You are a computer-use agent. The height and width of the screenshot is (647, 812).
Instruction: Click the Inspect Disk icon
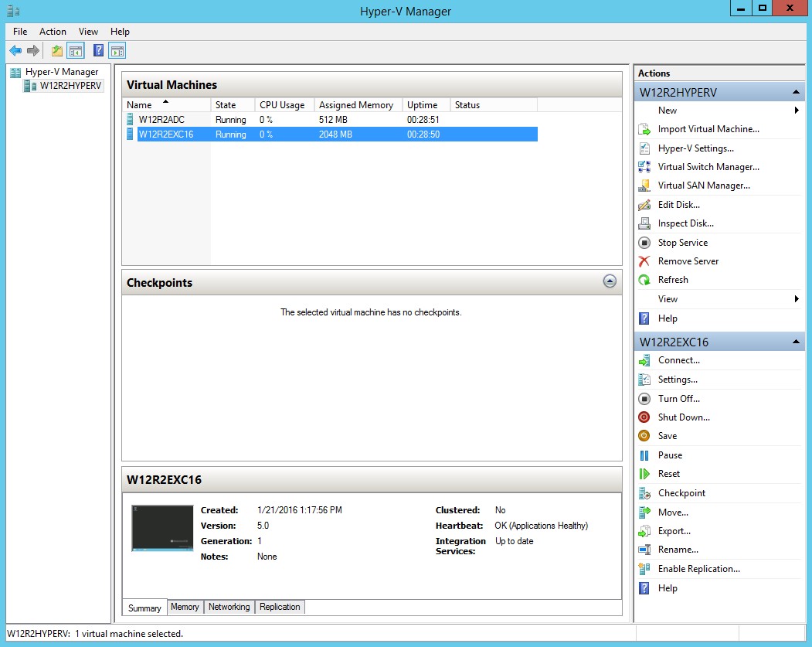pyautogui.click(x=644, y=223)
